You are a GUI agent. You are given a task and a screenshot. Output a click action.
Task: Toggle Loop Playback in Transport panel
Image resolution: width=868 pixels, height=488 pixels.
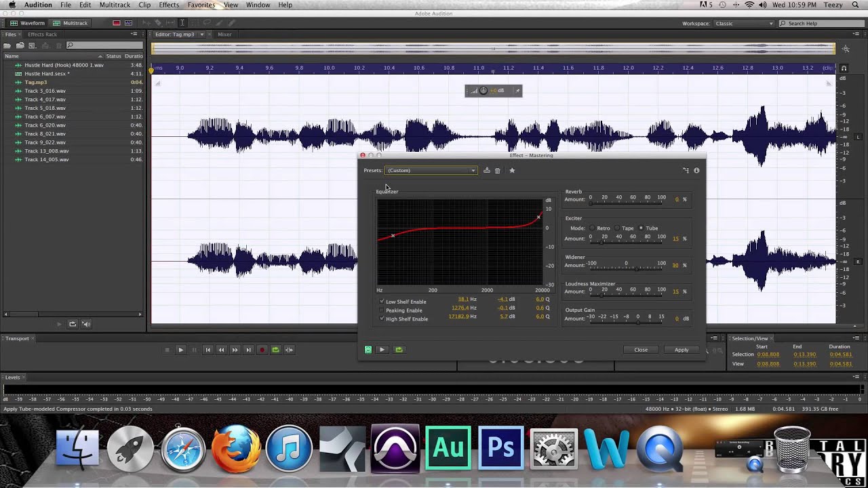tap(275, 350)
